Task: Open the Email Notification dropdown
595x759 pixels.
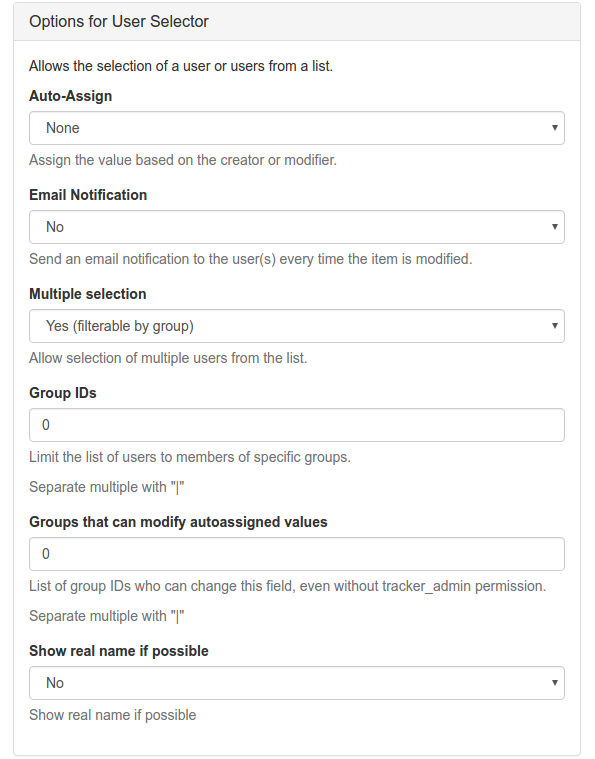Action: [x=297, y=227]
